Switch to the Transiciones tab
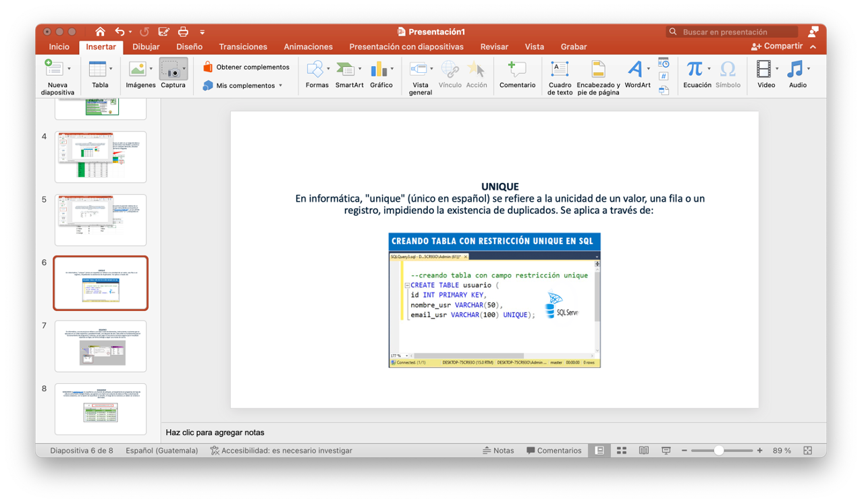862x504 pixels. coord(243,47)
